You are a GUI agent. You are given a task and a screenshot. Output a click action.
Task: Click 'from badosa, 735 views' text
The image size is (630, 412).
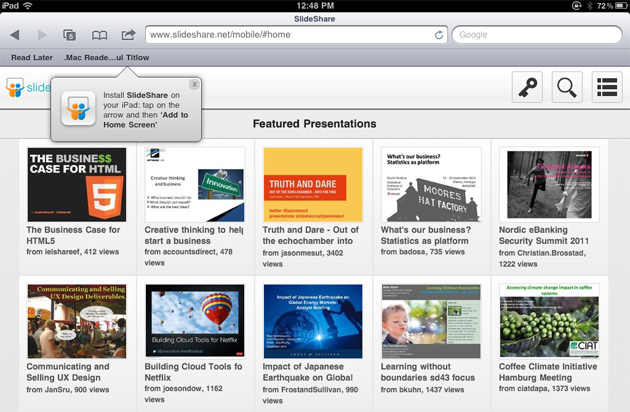tap(423, 252)
